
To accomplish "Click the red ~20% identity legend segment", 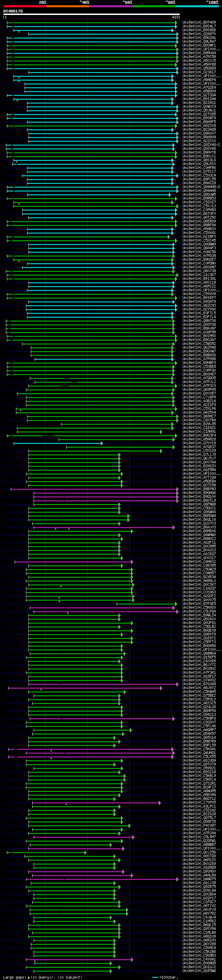I will coord(25,6).
